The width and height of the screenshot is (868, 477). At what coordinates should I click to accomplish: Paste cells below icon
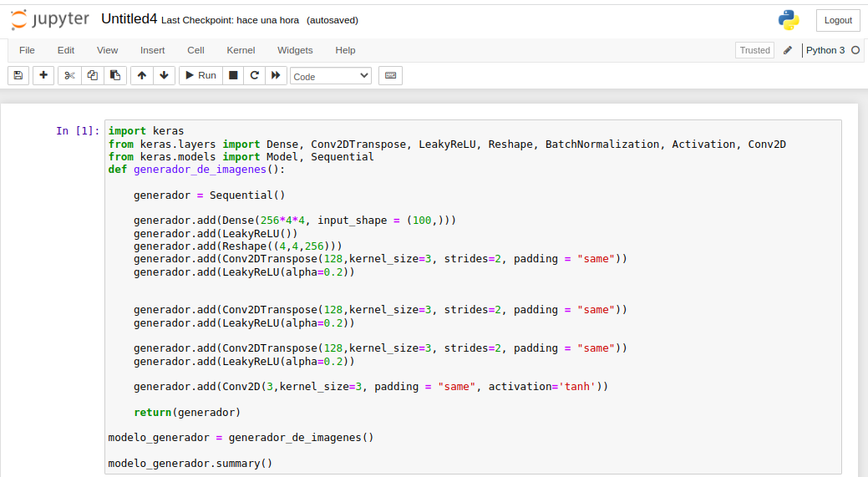(x=115, y=75)
